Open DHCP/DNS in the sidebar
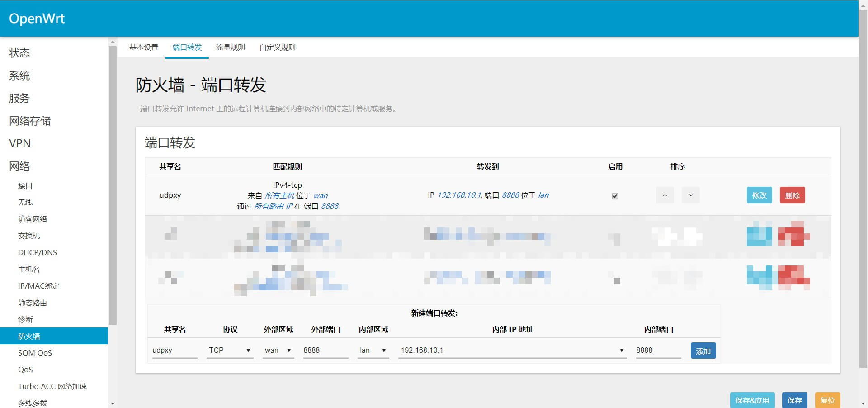Screen dimensions: 868x408 38,252
